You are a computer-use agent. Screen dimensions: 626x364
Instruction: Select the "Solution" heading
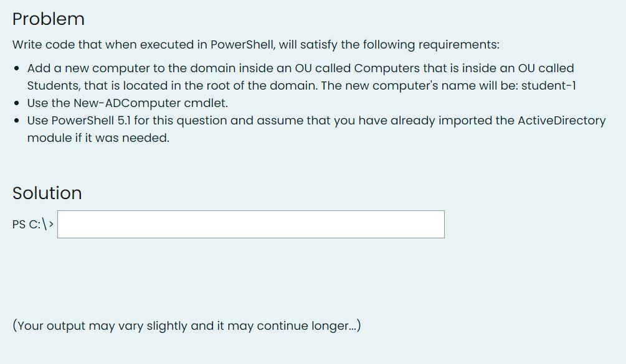(x=47, y=193)
